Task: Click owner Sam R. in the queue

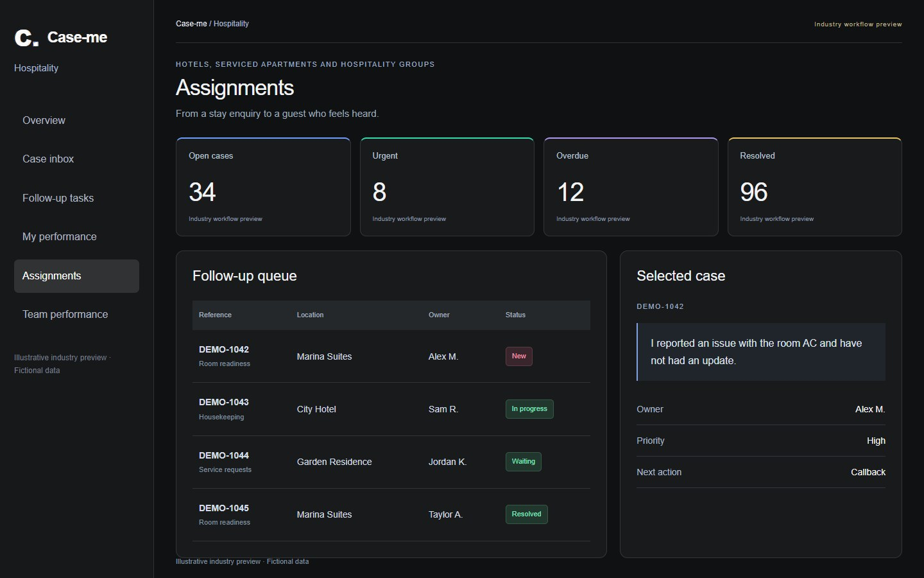Action: (443, 409)
